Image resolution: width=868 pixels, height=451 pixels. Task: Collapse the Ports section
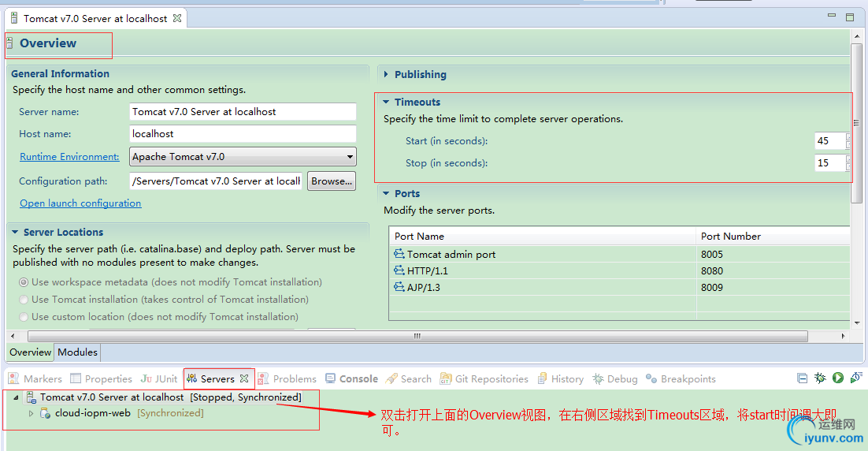387,193
